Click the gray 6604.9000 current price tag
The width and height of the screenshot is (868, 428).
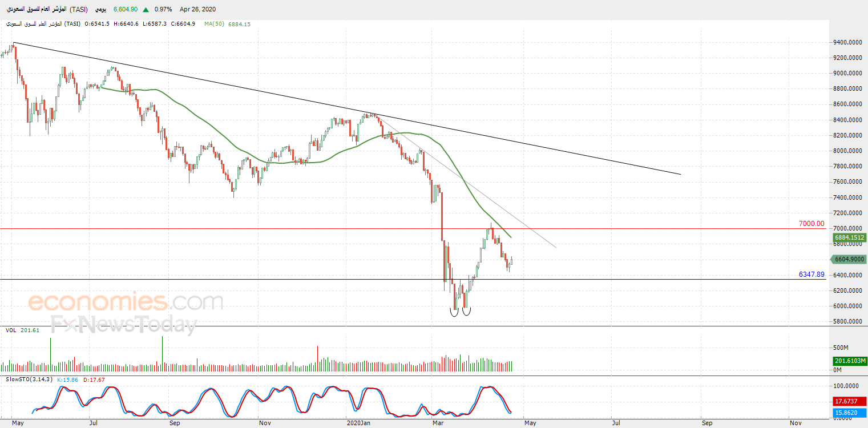point(850,259)
